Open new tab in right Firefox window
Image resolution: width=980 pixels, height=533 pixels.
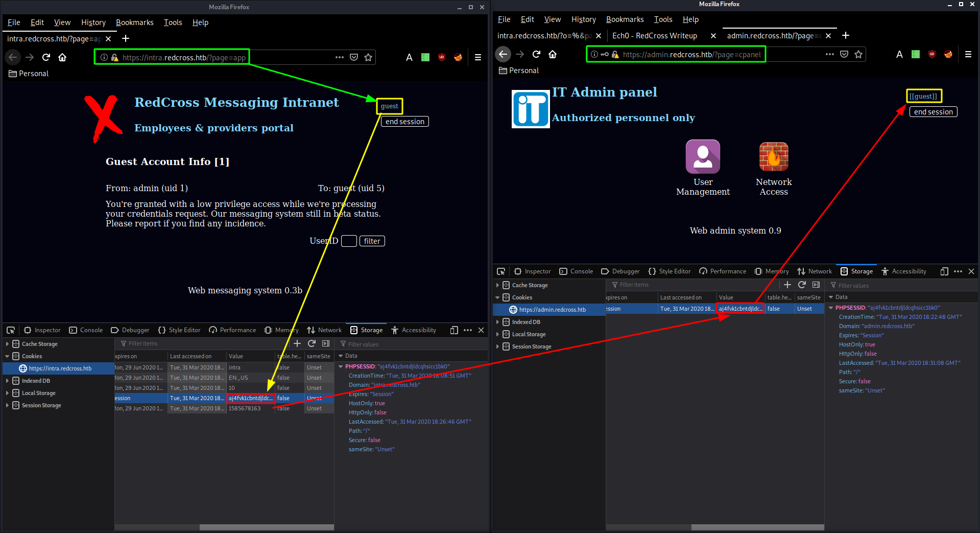click(846, 35)
